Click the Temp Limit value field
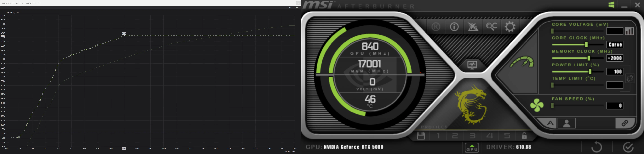 [x=615, y=85]
